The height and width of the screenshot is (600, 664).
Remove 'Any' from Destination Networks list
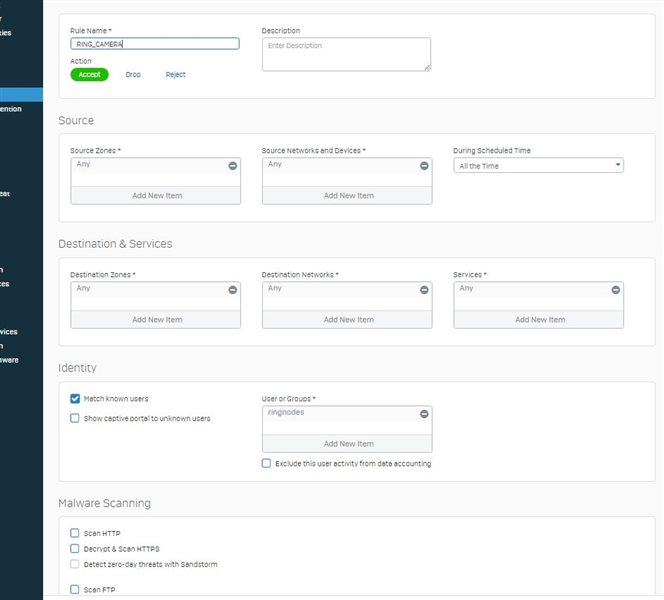pos(424,290)
